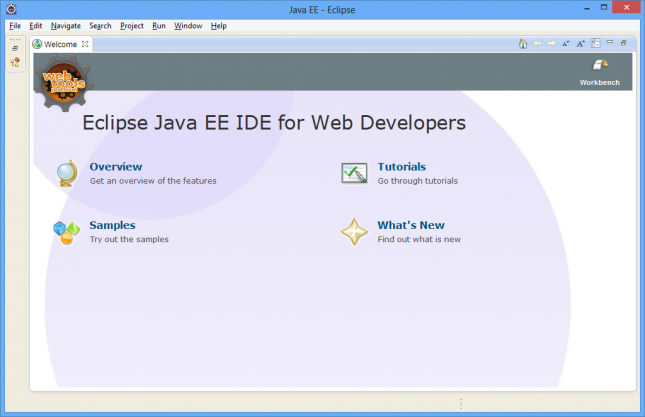Screen dimensions: 645x417
Task: Click the Overview globe icon
Action: coord(67,174)
